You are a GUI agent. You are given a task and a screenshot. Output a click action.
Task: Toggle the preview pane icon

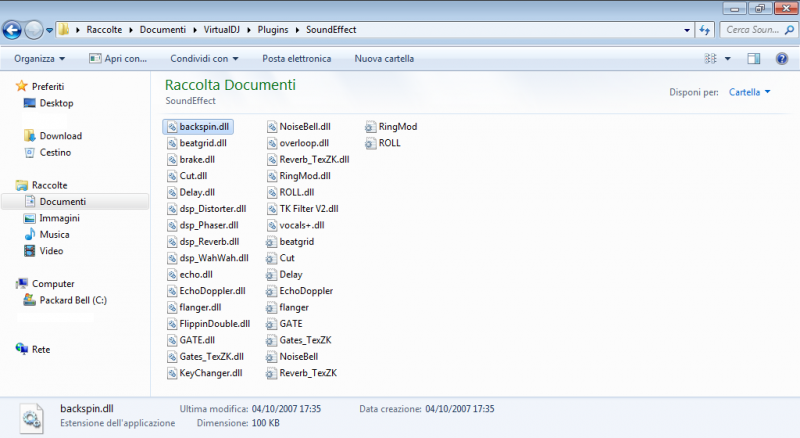click(x=754, y=59)
